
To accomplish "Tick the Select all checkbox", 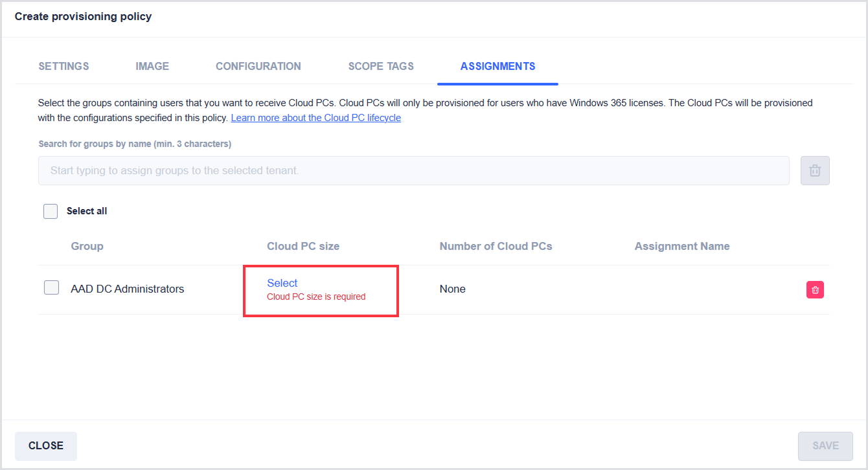I will pos(51,211).
